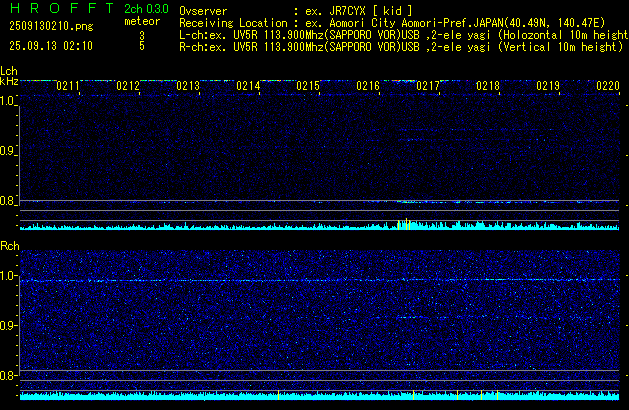Viewport: 629px width, 410px height.
Task: Select the 0211 time marker
Action: [68, 86]
